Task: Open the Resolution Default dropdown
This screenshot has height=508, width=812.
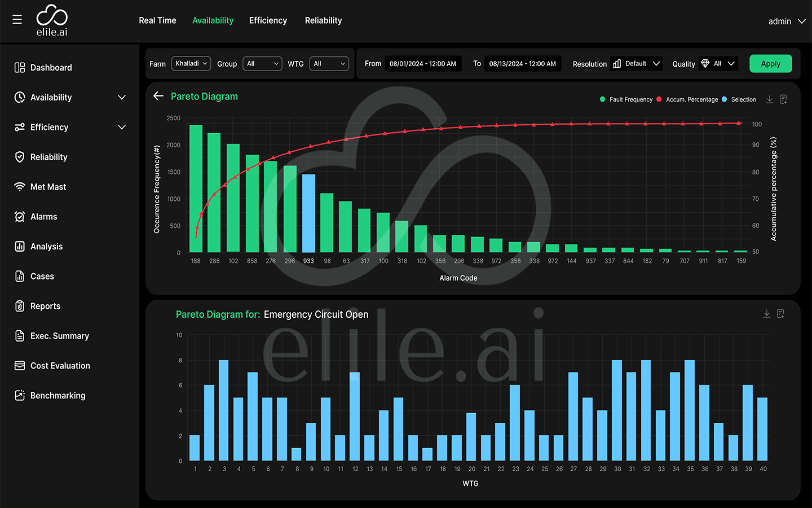Action: [x=637, y=64]
